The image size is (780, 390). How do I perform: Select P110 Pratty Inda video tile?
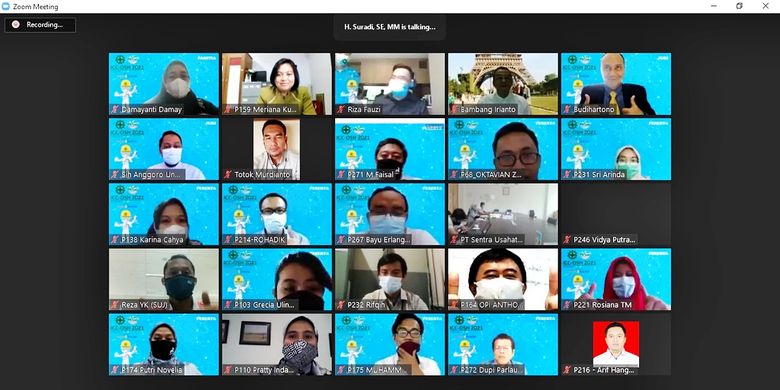(277, 344)
